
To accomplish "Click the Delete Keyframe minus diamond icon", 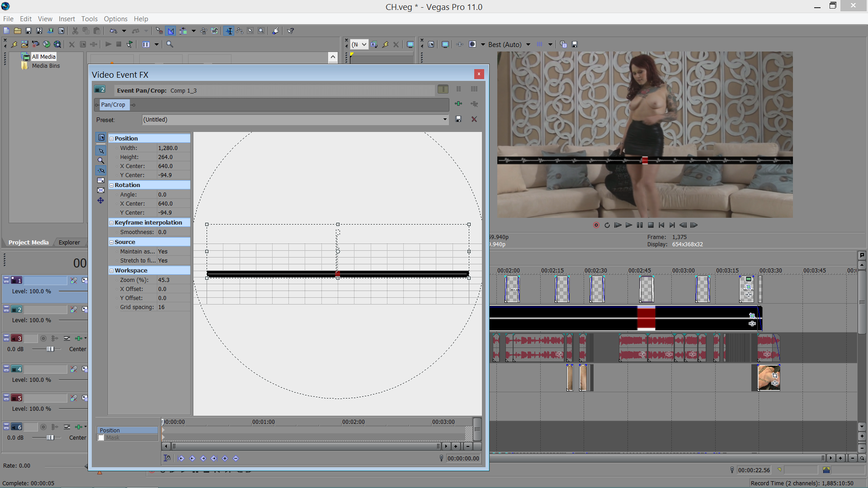I will click(236, 458).
